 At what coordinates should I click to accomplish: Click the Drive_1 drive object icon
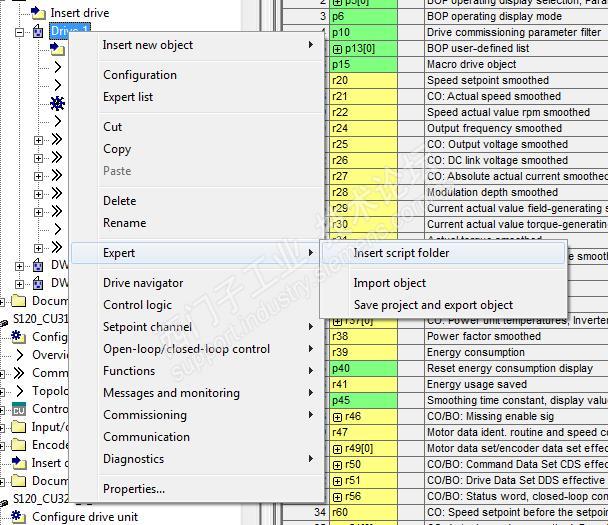coord(38,31)
